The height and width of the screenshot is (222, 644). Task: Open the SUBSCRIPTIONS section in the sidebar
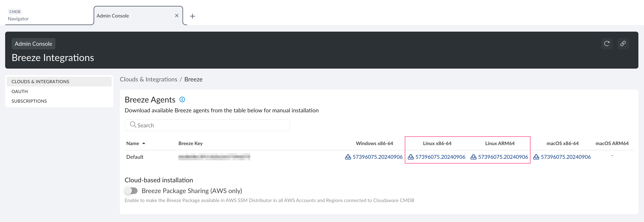pyautogui.click(x=29, y=101)
